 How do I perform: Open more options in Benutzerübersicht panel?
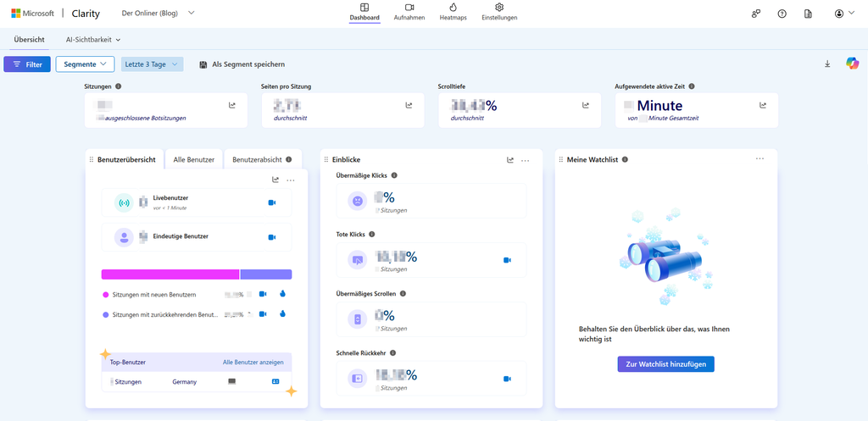click(x=292, y=180)
